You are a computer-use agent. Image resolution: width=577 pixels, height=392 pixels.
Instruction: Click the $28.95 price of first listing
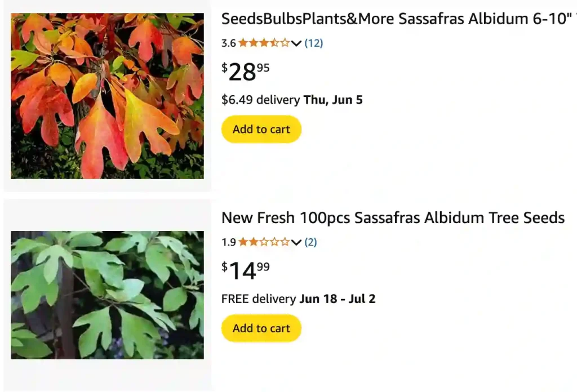pyautogui.click(x=245, y=70)
